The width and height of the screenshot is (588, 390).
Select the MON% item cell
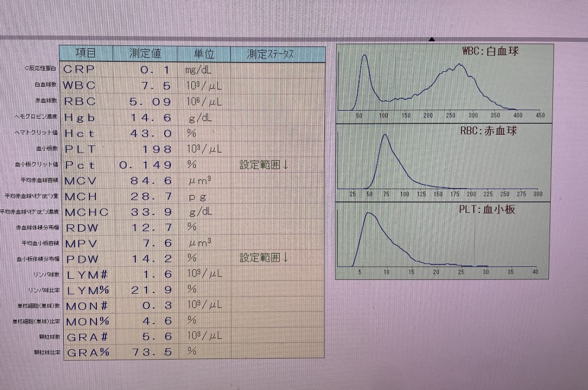click(90, 321)
